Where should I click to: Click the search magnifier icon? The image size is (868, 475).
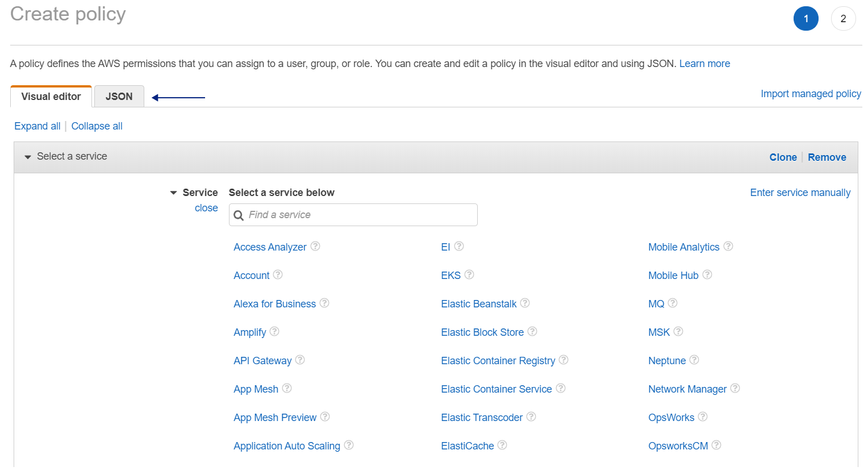coord(239,215)
